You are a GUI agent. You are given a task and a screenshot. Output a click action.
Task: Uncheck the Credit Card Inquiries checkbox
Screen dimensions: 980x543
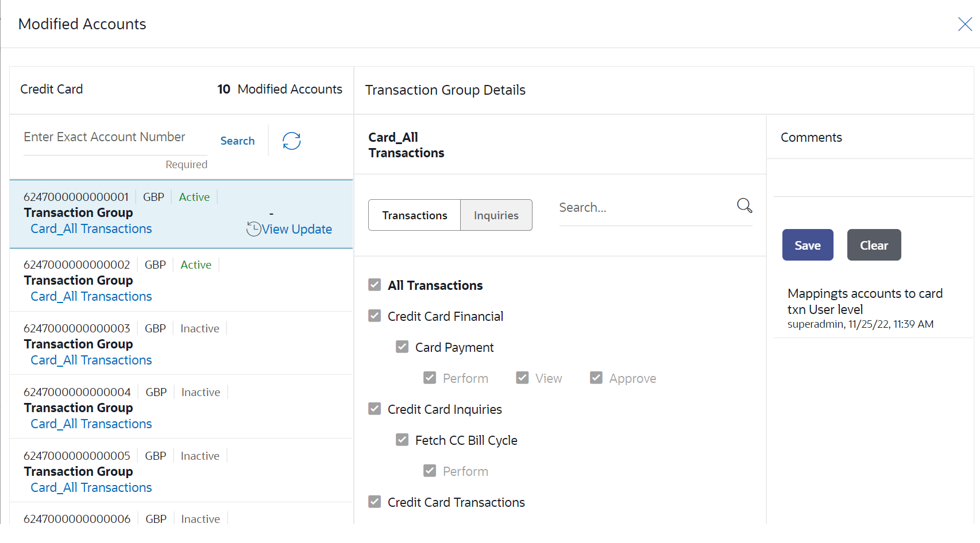[x=375, y=409]
